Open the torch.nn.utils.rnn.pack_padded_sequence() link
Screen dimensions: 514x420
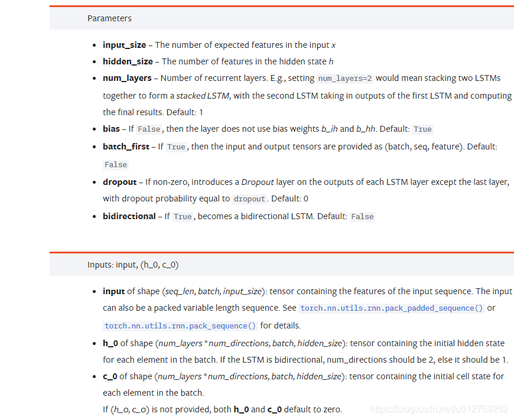point(392,308)
